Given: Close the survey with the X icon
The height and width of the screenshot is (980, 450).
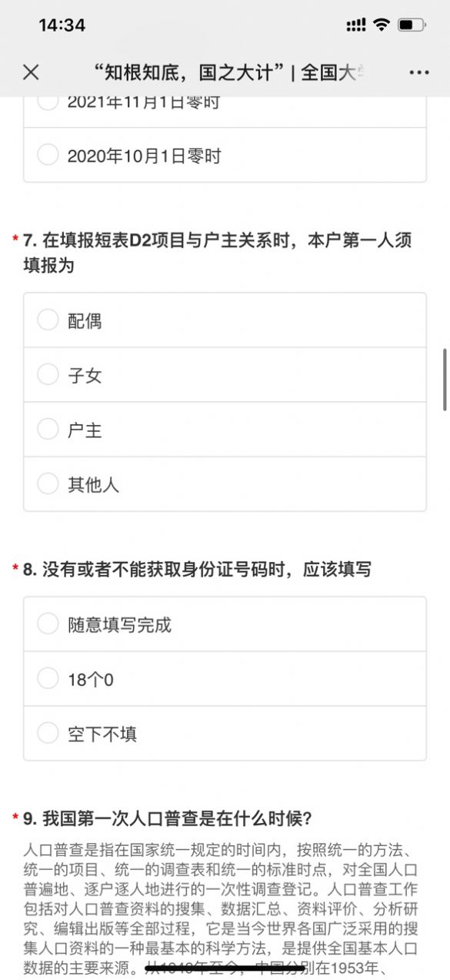Looking at the screenshot, I should tap(29, 72).
